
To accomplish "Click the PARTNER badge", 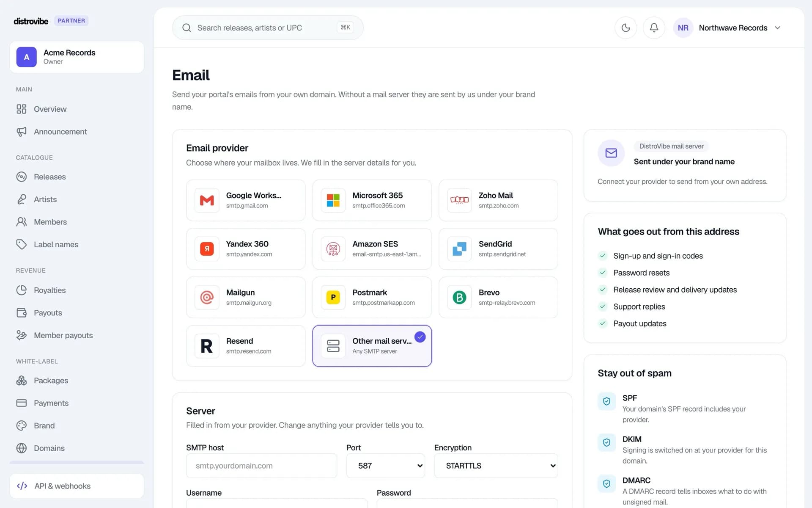I will click(71, 21).
